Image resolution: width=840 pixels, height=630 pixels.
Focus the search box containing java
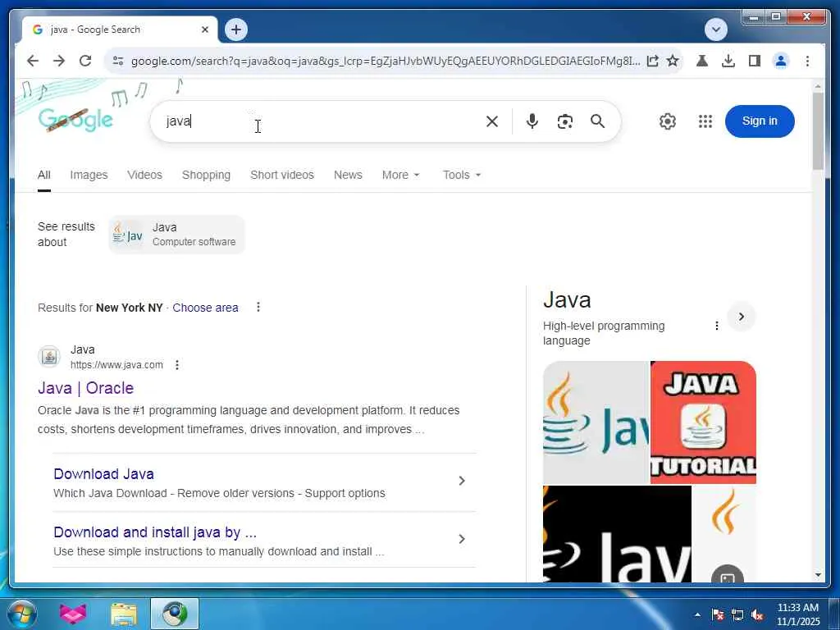tap(322, 121)
